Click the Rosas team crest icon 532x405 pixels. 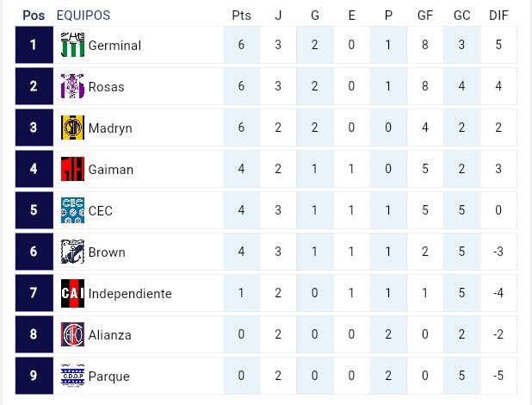(x=72, y=86)
